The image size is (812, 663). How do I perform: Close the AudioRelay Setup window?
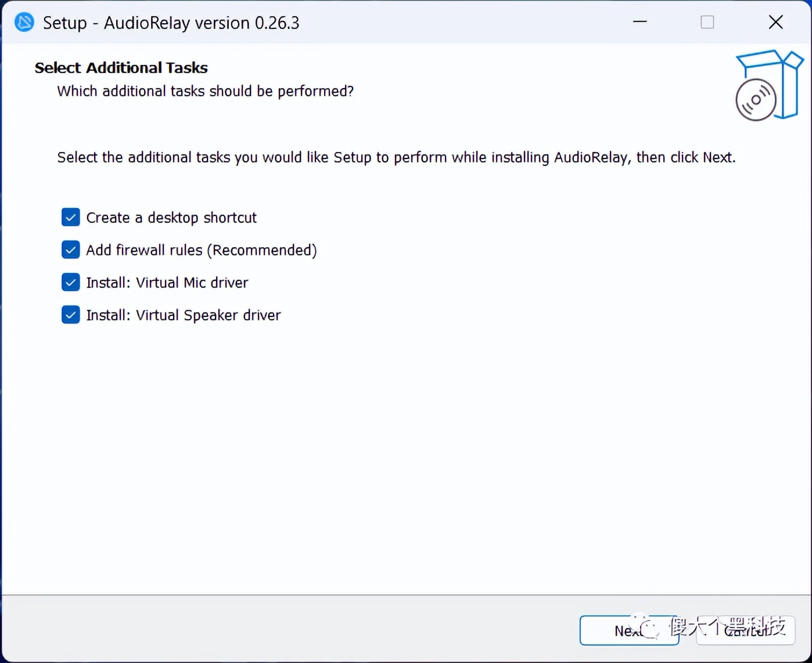click(x=775, y=22)
